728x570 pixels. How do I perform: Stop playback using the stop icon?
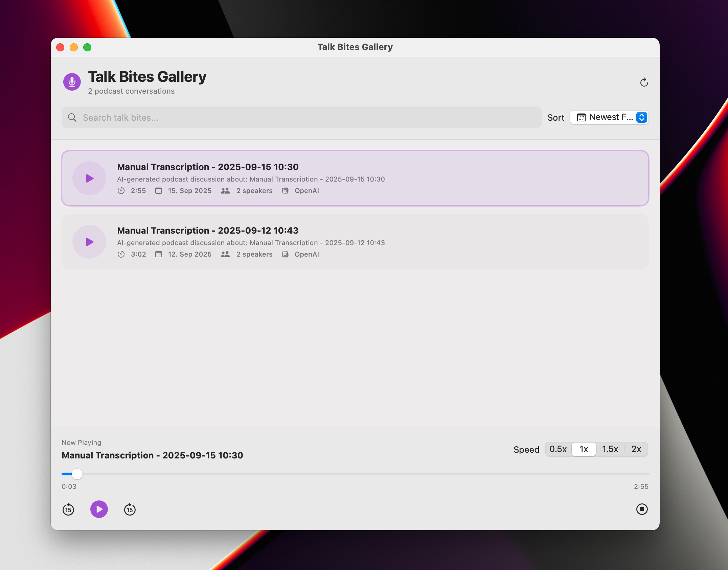pos(642,509)
